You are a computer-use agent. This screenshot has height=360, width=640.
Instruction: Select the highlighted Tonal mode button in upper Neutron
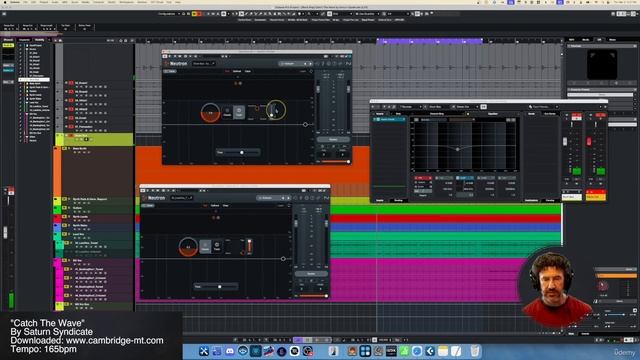tap(239, 112)
